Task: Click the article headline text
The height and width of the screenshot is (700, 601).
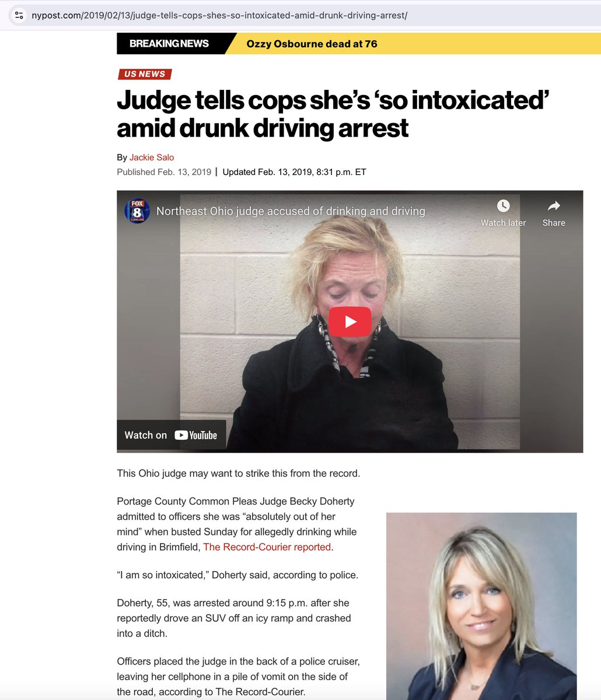Action: point(334,114)
